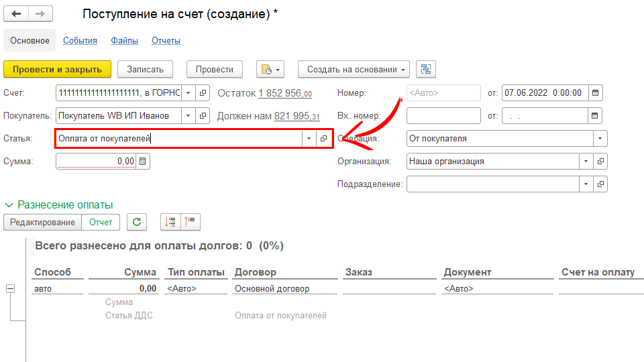Open the Файлы tab

point(124,41)
